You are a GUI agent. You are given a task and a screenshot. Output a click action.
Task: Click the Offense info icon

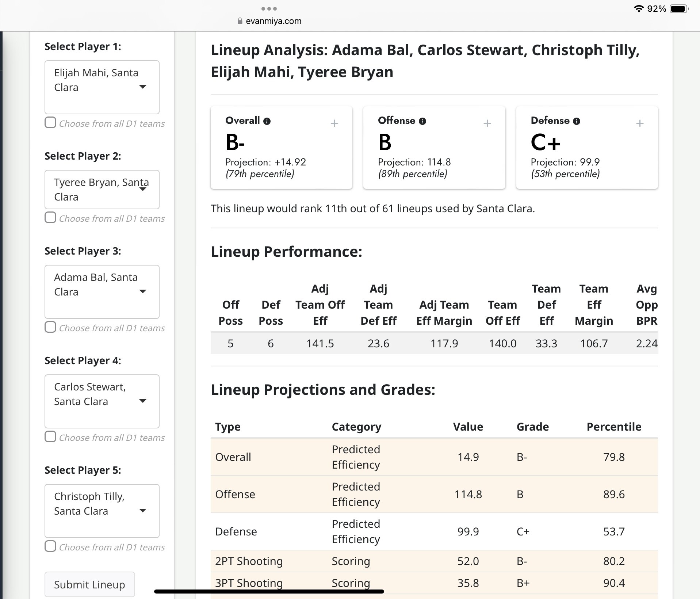click(422, 121)
